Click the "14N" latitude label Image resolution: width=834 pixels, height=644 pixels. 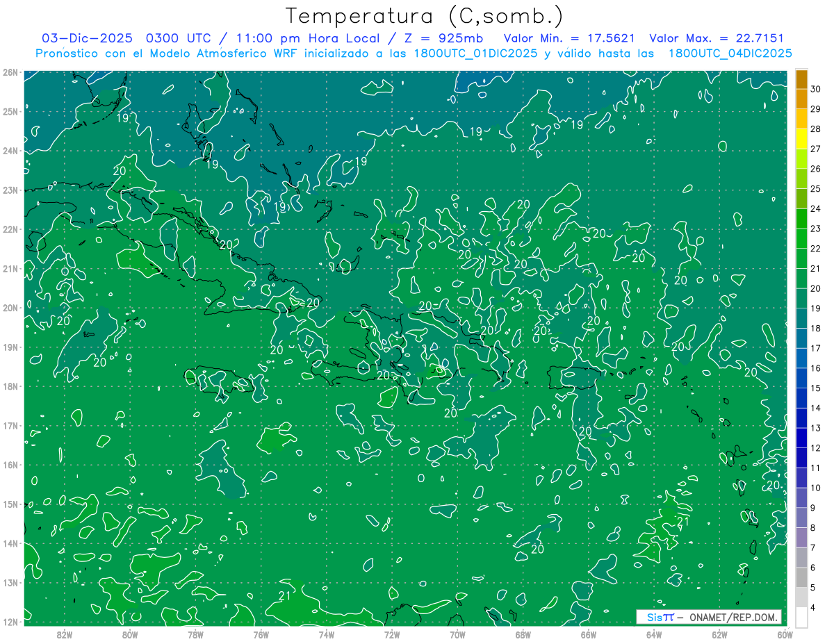tap(10, 543)
